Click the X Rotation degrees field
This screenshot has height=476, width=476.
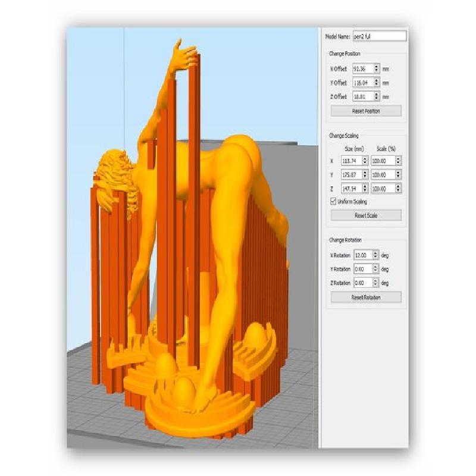[x=362, y=255]
